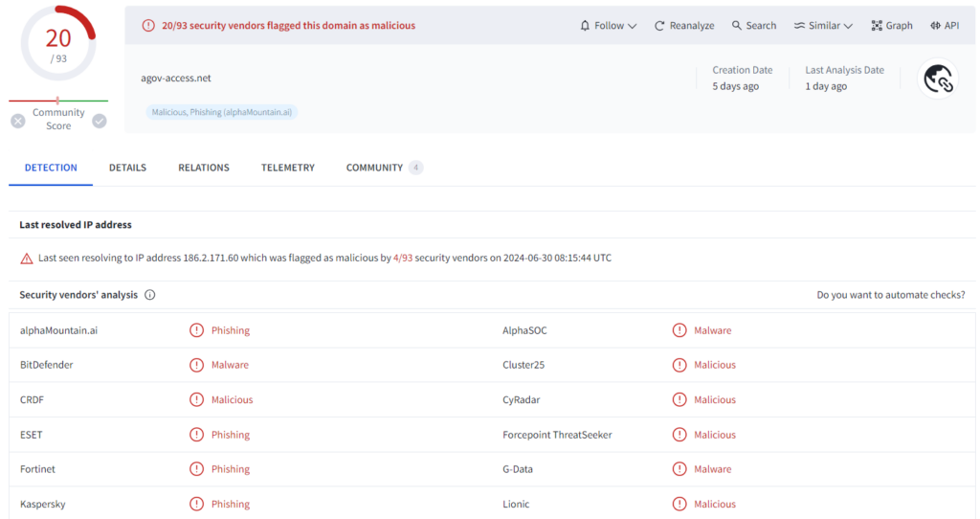Click the domain globe icon

938,79
